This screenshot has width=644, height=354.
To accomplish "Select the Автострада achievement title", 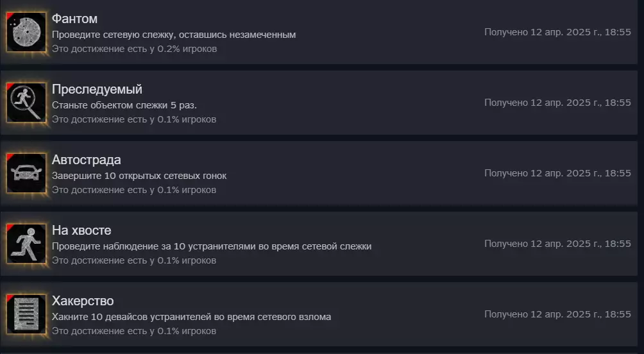I will click(86, 160).
